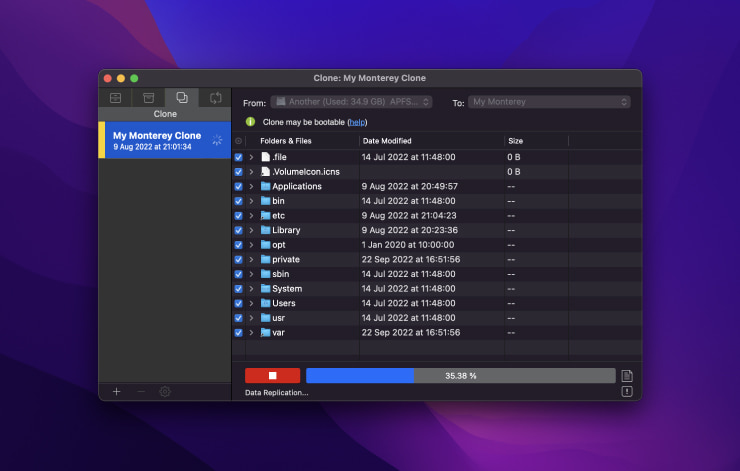Open the Backup tab icon in sidebar

(116, 98)
